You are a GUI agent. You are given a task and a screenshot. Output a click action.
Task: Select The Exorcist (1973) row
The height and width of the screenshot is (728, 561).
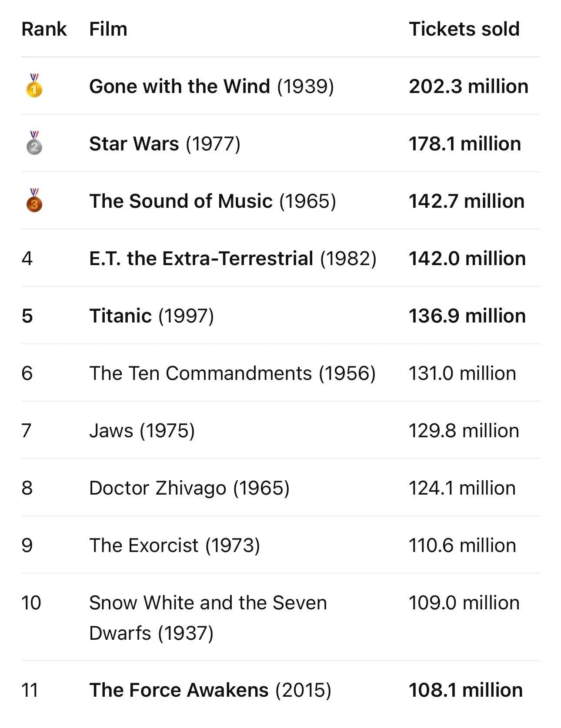click(280, 545)
